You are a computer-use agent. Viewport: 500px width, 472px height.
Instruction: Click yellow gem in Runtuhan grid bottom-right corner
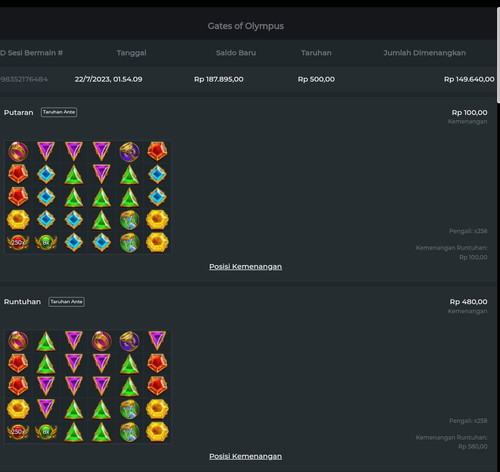click(157, 432)
